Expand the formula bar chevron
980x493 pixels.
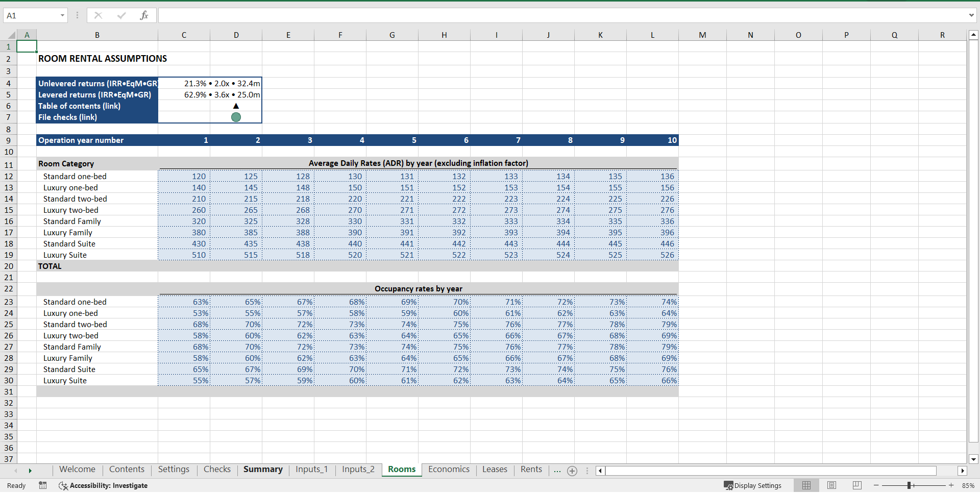point(971,15)
